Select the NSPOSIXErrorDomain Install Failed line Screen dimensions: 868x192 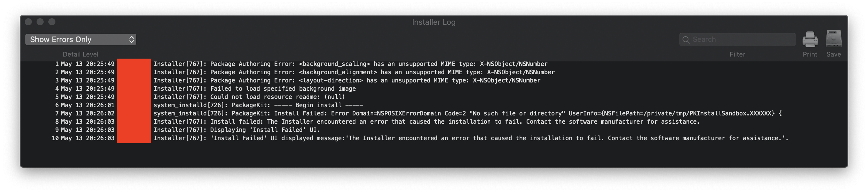click(x=434, y=113)
